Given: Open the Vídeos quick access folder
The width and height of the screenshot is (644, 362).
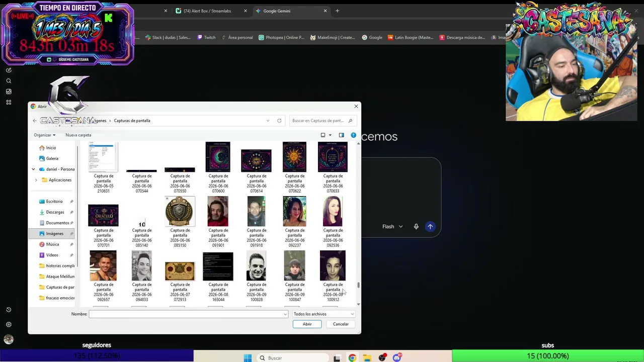Looking at the screenshot, I should [52, 255].
